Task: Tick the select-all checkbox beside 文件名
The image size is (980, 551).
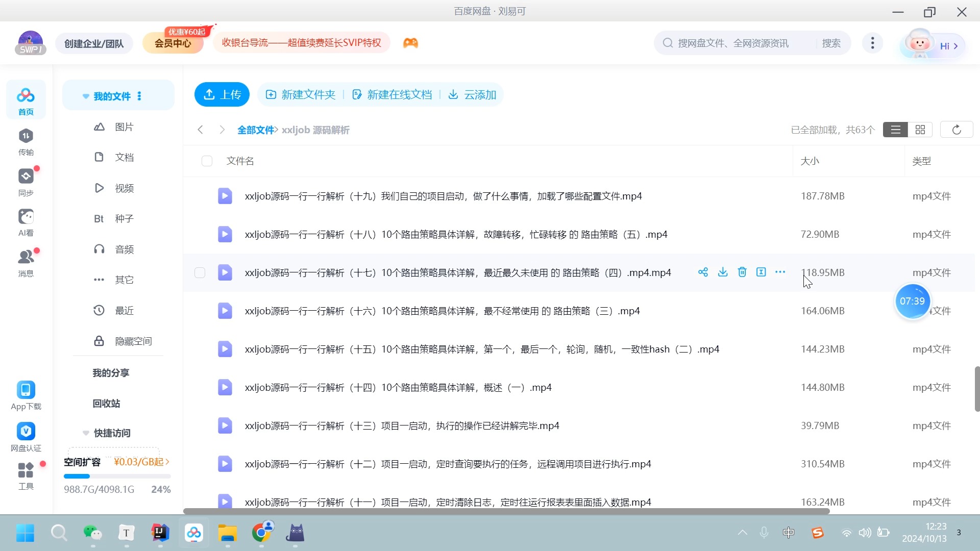Action: (x=207, y=161)
